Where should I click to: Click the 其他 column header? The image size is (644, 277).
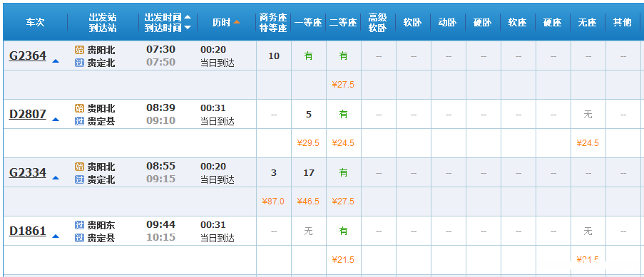click(622, 23)
